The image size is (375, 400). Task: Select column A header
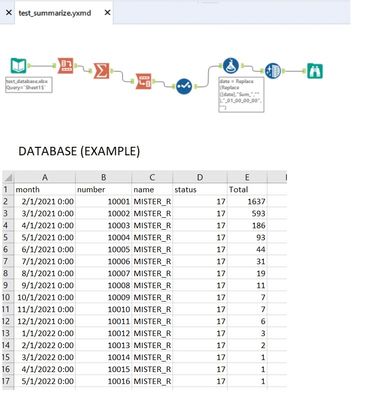(45, 177)
